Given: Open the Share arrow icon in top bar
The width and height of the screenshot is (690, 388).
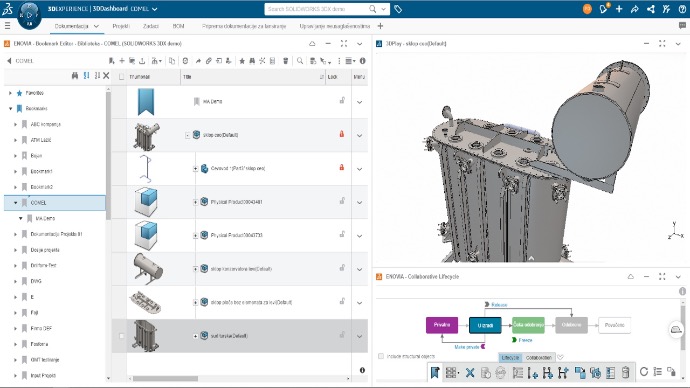Looking at the screenshot, I should (635, 9).
